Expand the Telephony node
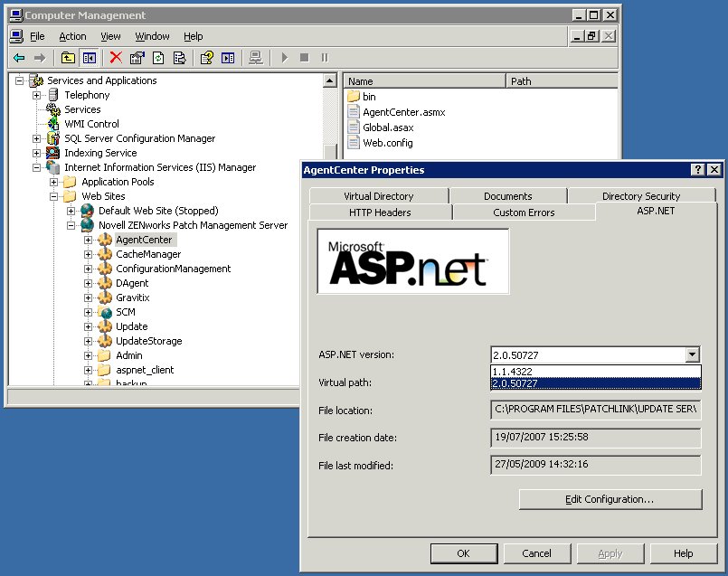728x576 pixels. (x=37, y=95)
